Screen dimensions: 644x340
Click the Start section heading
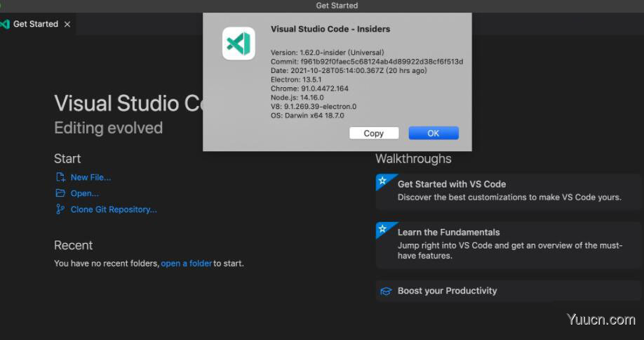pyautogui.click(x=67, y=159)
